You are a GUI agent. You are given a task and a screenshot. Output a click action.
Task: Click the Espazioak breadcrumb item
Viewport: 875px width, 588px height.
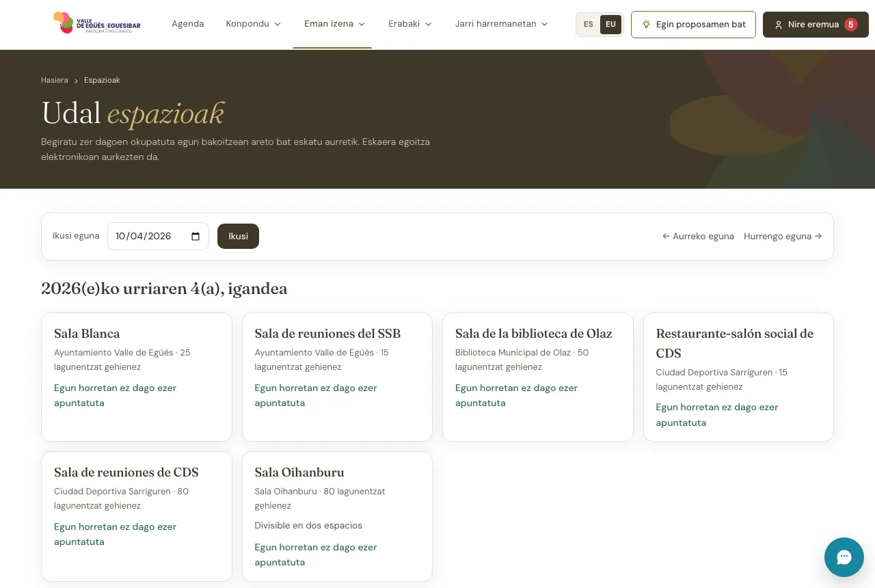pos(102,80)
